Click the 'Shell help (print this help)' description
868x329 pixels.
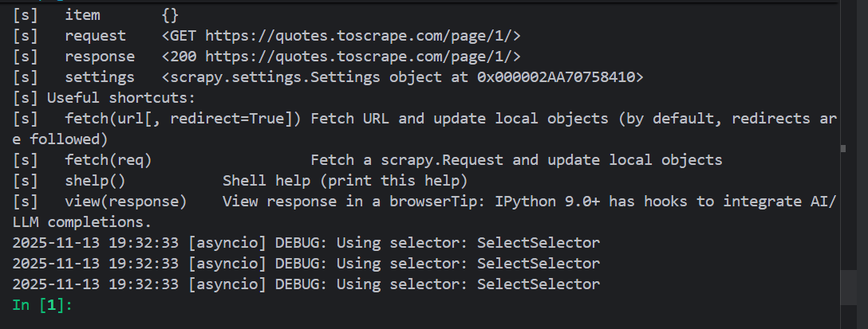(x=345, y=181)
